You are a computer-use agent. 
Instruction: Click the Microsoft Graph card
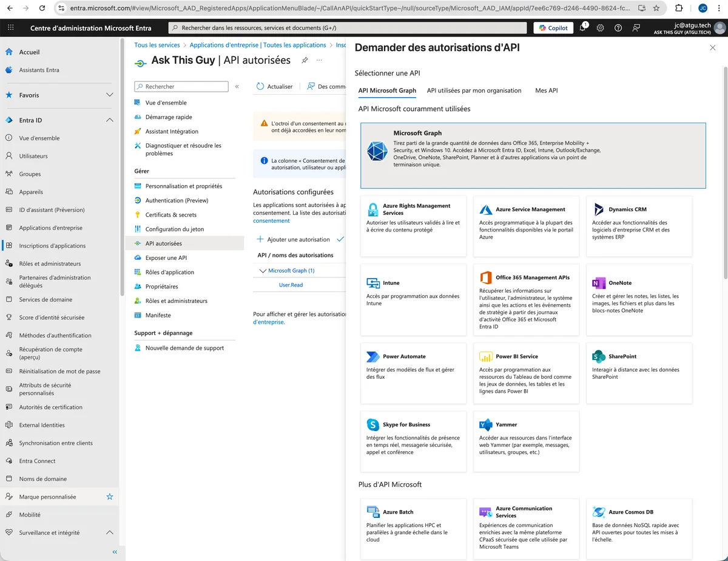[533, 155]
